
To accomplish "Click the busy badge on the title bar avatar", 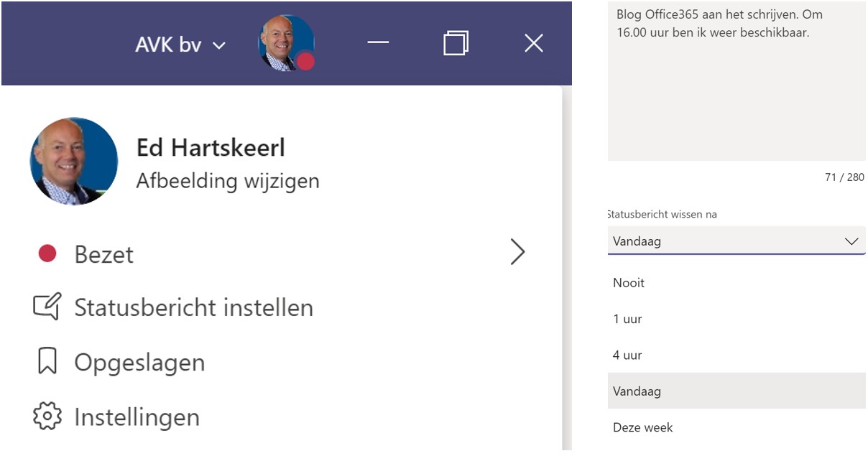I will tap(306, 61).
